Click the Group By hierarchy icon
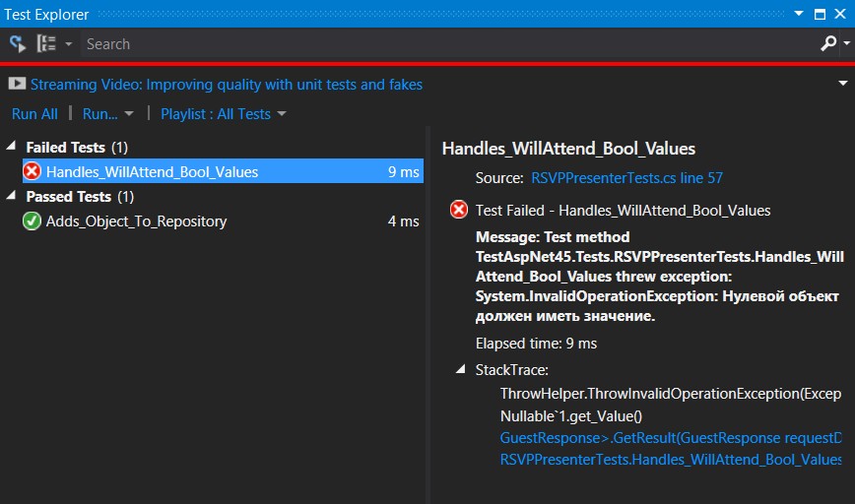The width and height of the screenshot is (855, 504). click(46, 43)
